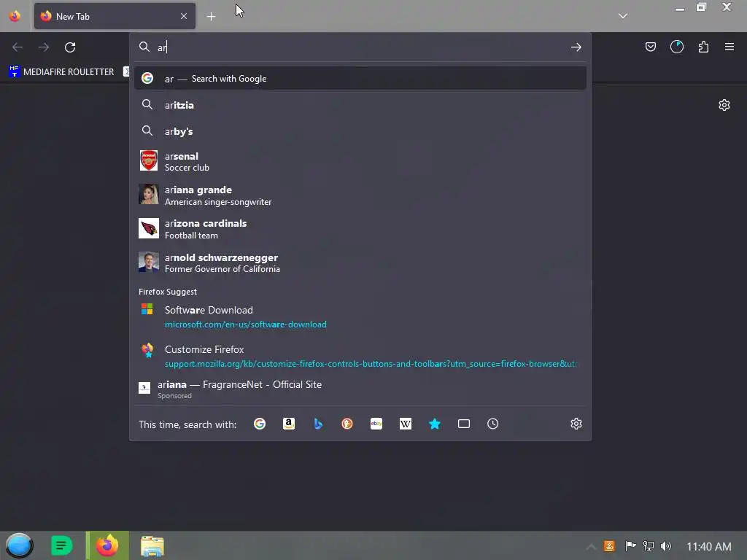Viewport: 747px width, 560px height.
Task: Open the Extensions puzzle icon
Action: 703,47
